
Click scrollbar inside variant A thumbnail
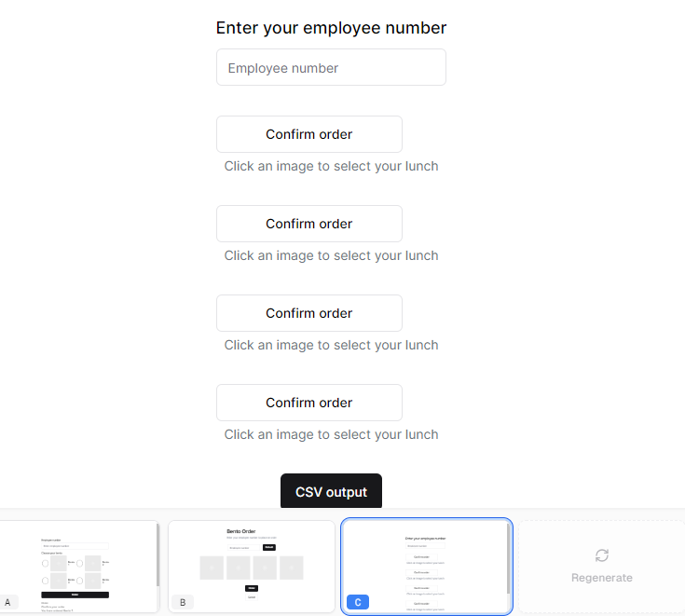click(x=158, y=554)
